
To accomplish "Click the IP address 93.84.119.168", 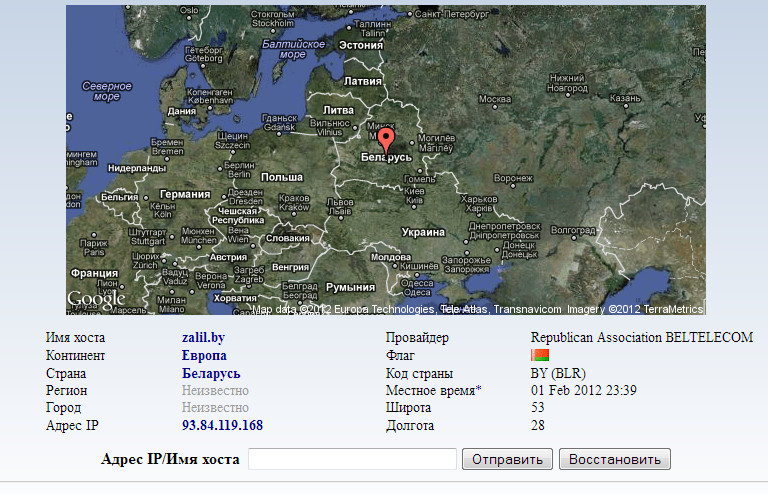I will 222,425.
